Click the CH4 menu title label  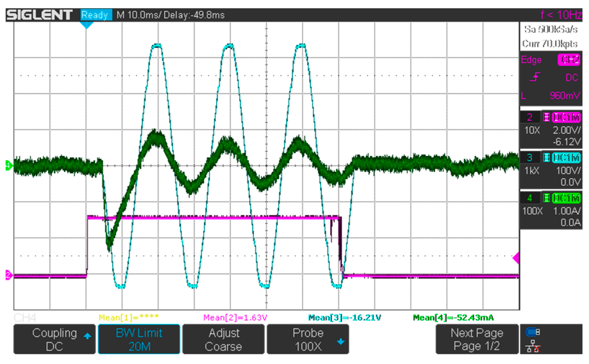(x=25, y=317)
